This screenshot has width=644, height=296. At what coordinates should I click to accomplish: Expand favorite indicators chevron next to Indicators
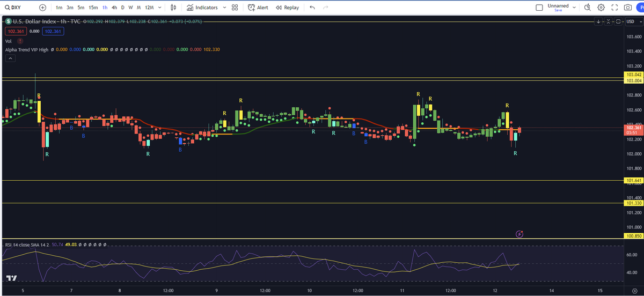click(x=224, y=8)
